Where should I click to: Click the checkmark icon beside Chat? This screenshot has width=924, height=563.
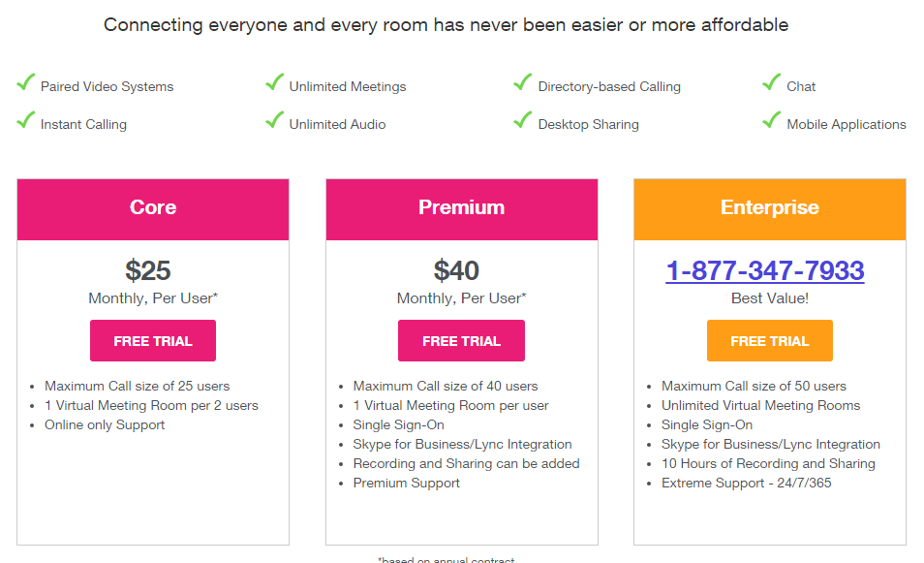[x=772, y=83]
